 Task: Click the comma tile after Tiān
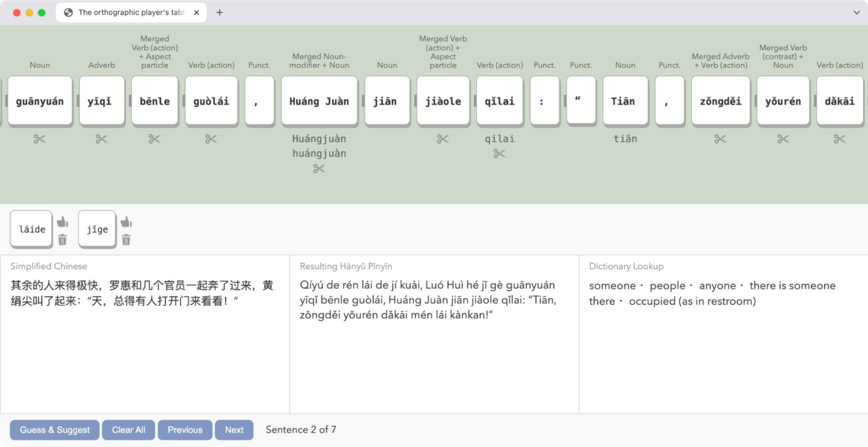click(670, 101)
